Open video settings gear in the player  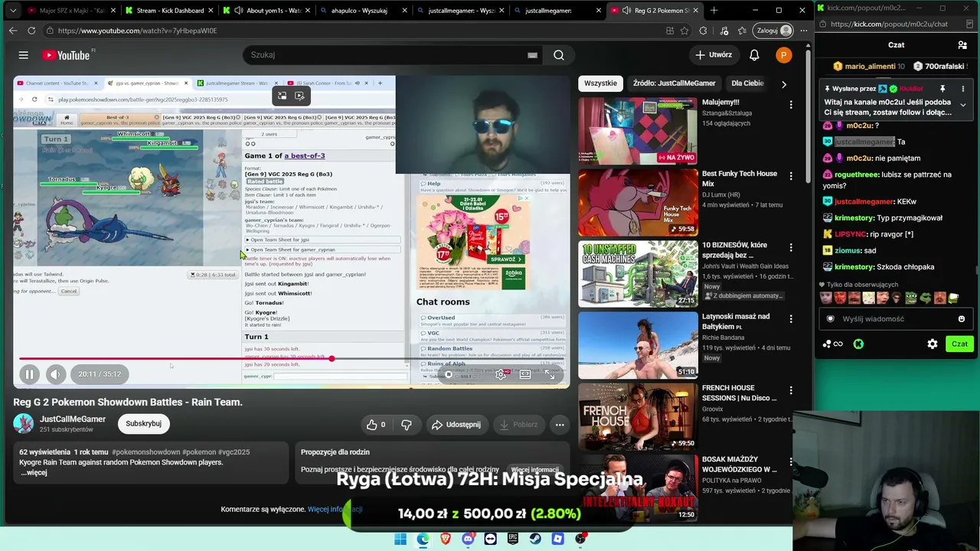[501, 374]
